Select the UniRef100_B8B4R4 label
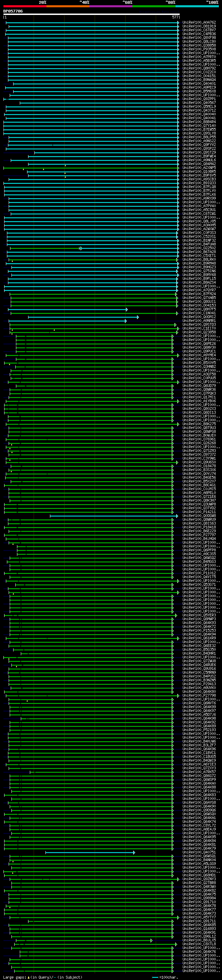The image size is (222, 980). (199, 122)
